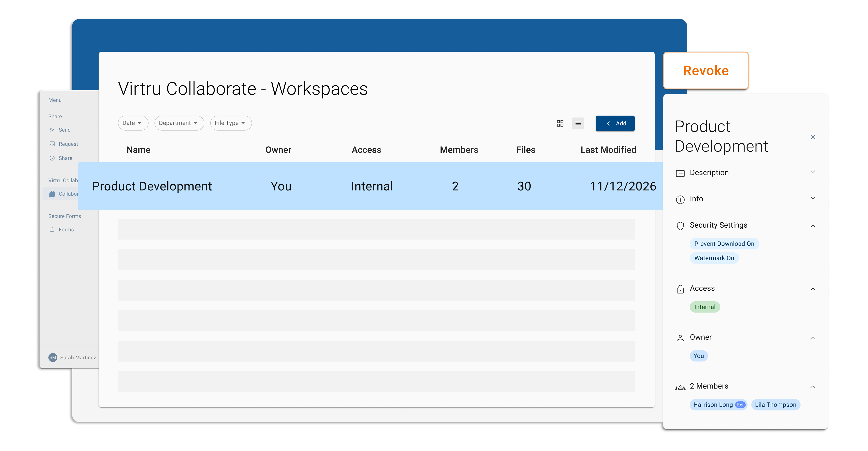The width and height of the screenshot is (868, 451).
Task: Click the Description panel icon
Action: point(680,173)
